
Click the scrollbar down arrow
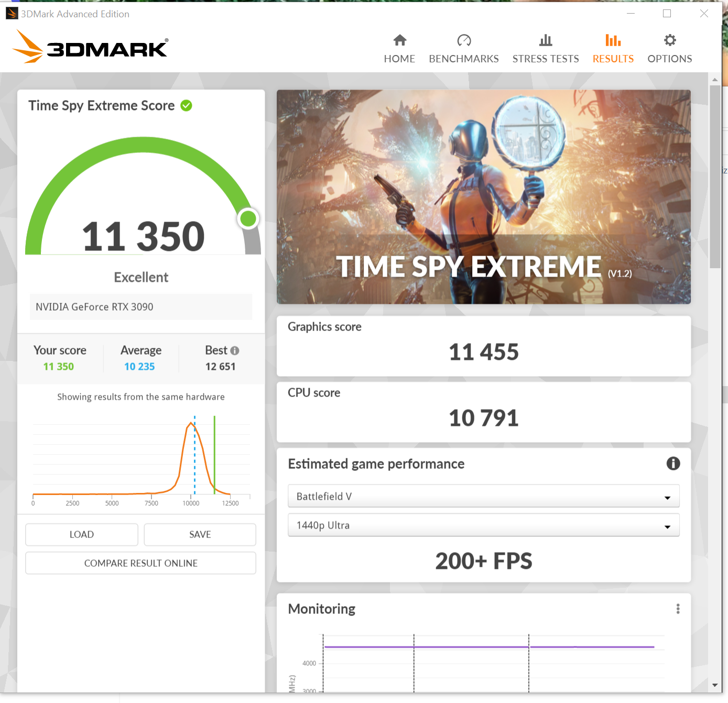pos(715,685)
